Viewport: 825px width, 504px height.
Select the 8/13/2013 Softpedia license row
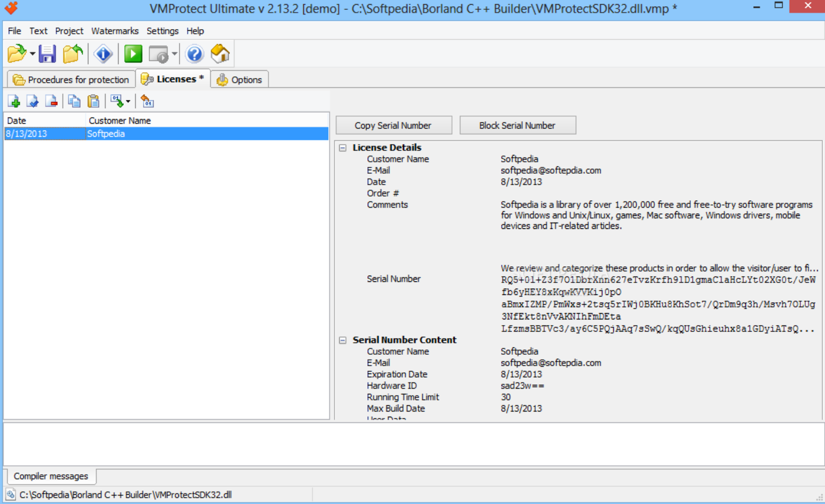point(166,134)
